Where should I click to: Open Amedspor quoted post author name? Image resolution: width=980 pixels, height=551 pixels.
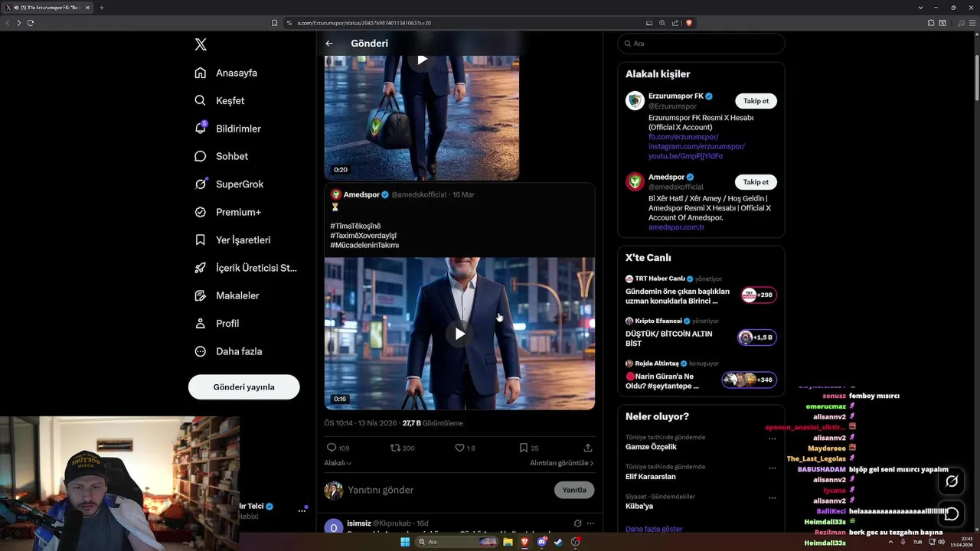click(361, 194)
